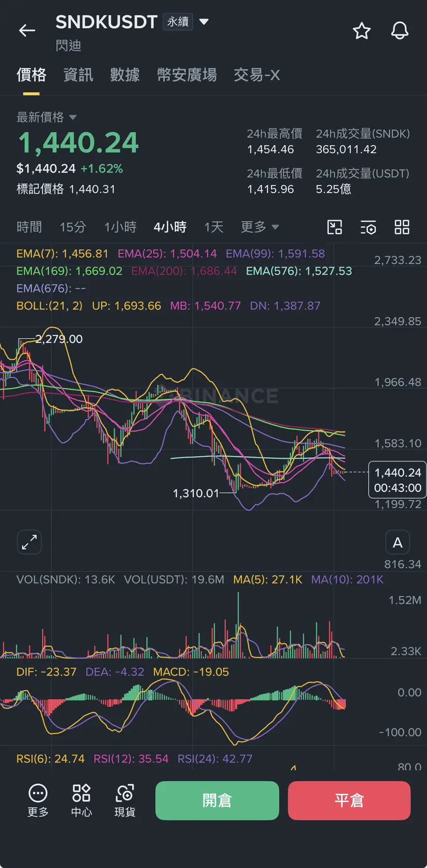
Task: Tap the RSI(24): 42.77 label
Action: pyautogui.click(x=215, y=759)
